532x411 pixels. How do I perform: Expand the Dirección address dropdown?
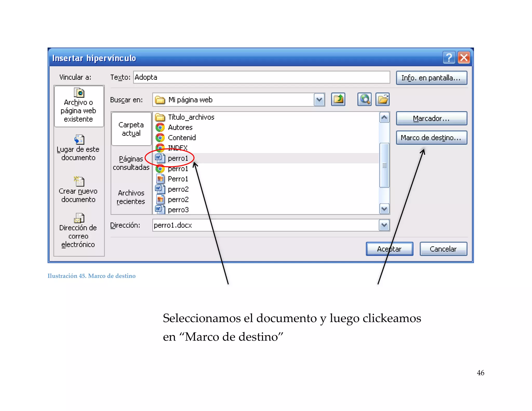pos(384,225)
